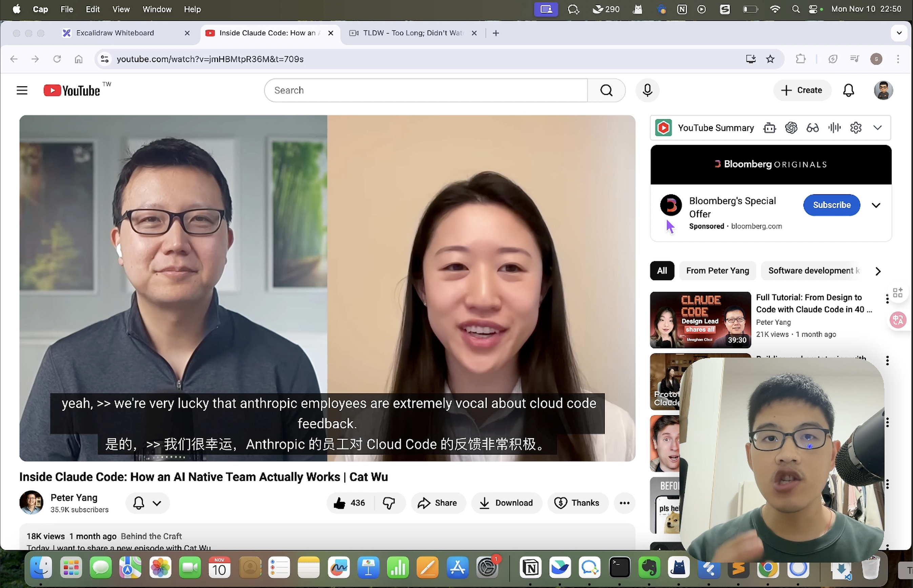Open Spotlight search in the menu bar
This screenshot has width=913, height=588.
click(796, 9)
